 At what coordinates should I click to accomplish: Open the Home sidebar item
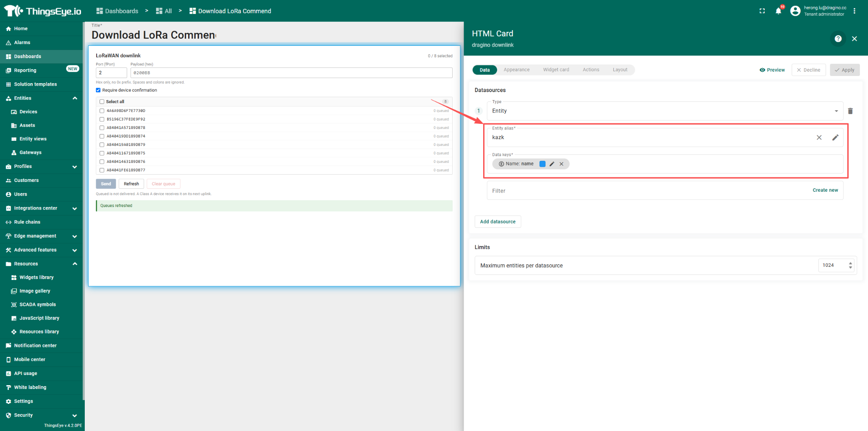click(41, 28)
